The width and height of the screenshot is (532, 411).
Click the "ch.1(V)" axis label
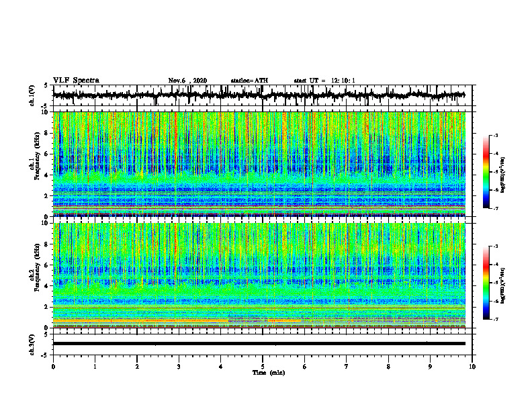pos(32,95)
